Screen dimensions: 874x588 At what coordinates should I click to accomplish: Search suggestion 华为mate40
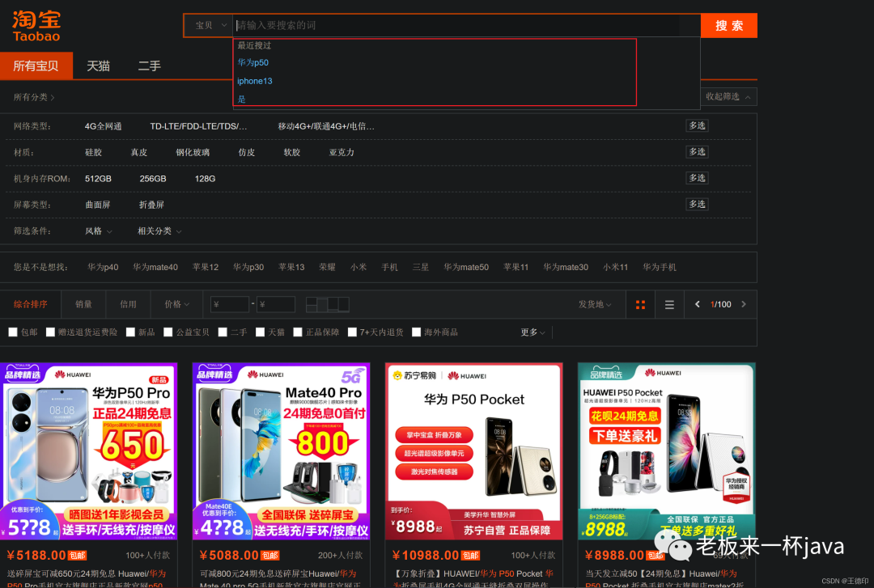pos(155,268)
